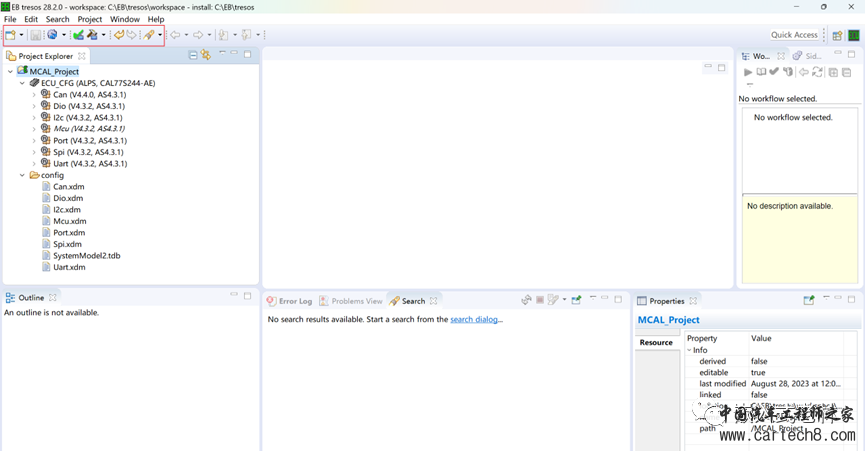Viewport: 865px width, 451px height.
Task: Select the Resource tab in Properties
Action: point(656,342)
